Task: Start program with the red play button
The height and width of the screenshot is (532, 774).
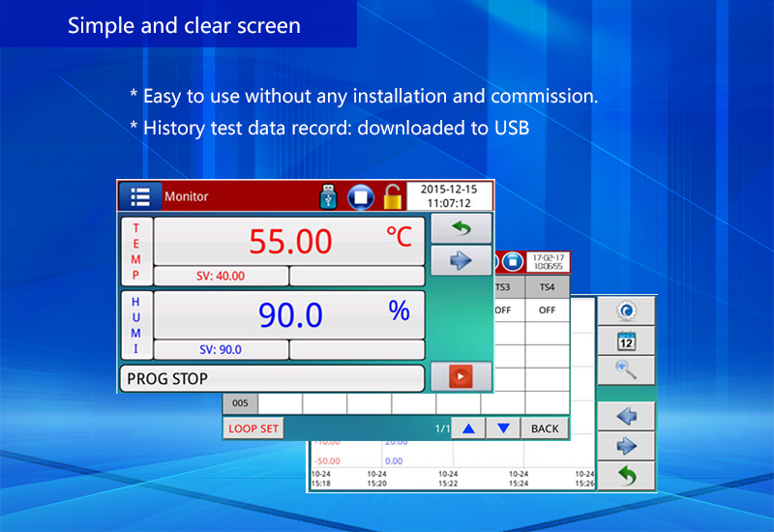Action: (x=461, y=376)
